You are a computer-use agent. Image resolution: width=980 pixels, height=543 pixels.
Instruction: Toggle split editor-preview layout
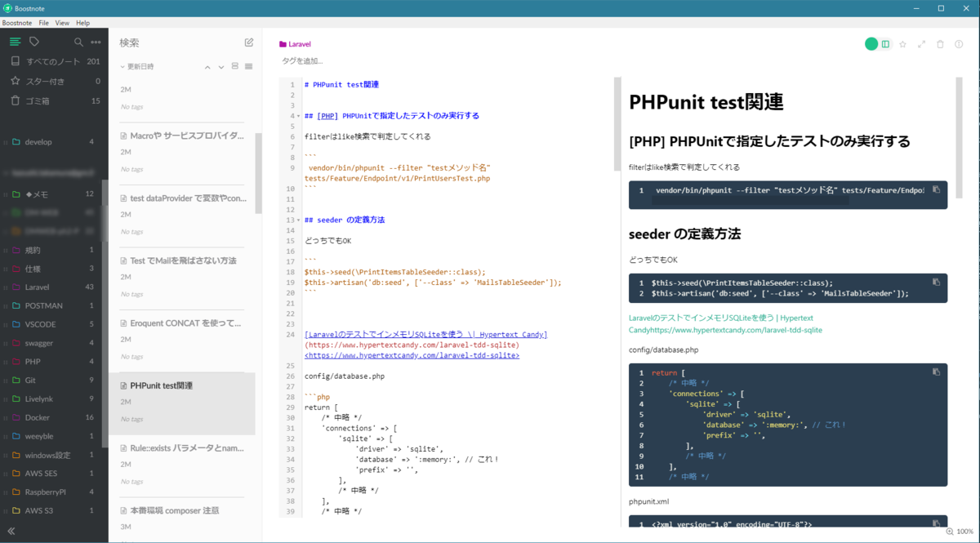pyautogui.click(x=885, y=44)
